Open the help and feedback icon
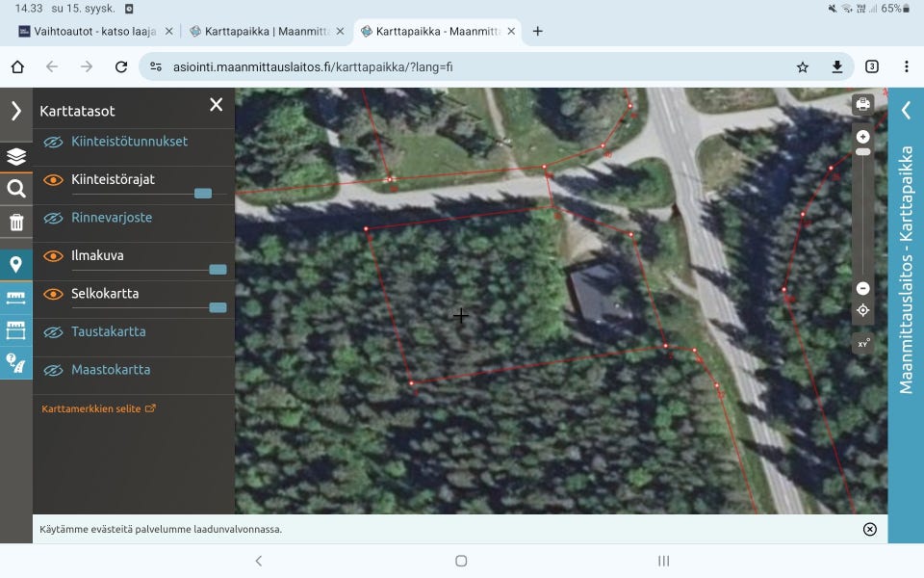 pyautogui.click(x=16, y=363)
